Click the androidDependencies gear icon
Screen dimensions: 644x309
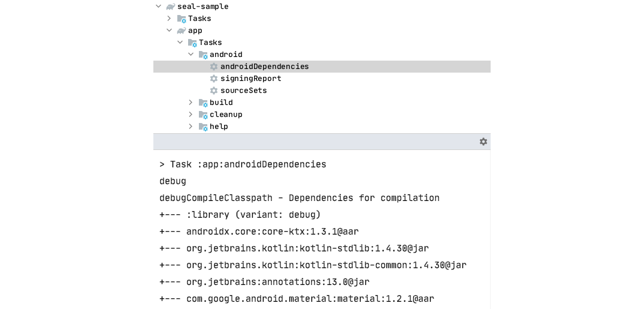point(214,66)
